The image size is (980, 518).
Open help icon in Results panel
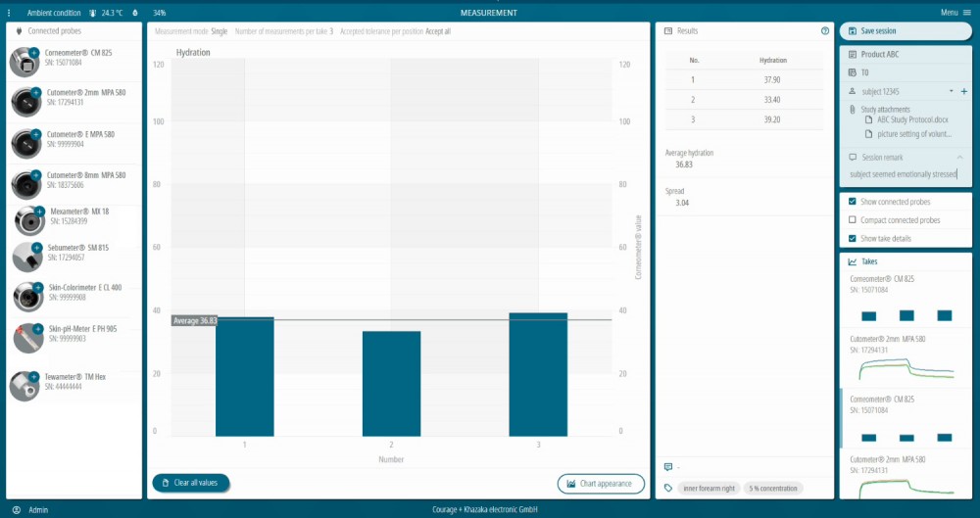click(825, 31)
